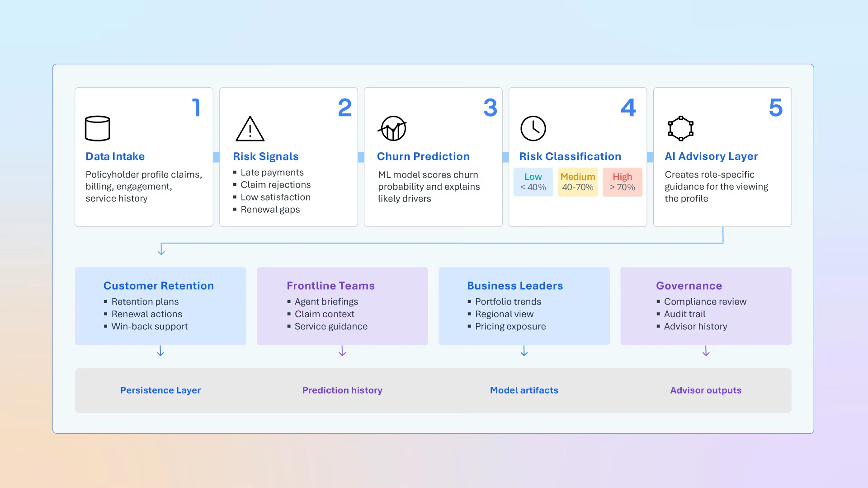This screenshot has height=488, width=868.
Task: Click the Model artifacts label
Action: [x=524, y=390]
